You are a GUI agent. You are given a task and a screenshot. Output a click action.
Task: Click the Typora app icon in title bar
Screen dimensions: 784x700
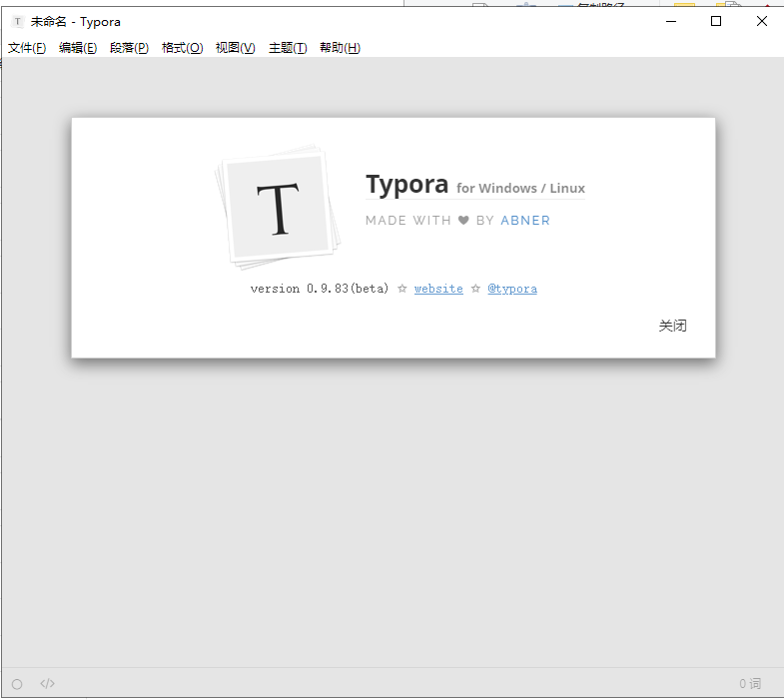click(x=18, y=21)
